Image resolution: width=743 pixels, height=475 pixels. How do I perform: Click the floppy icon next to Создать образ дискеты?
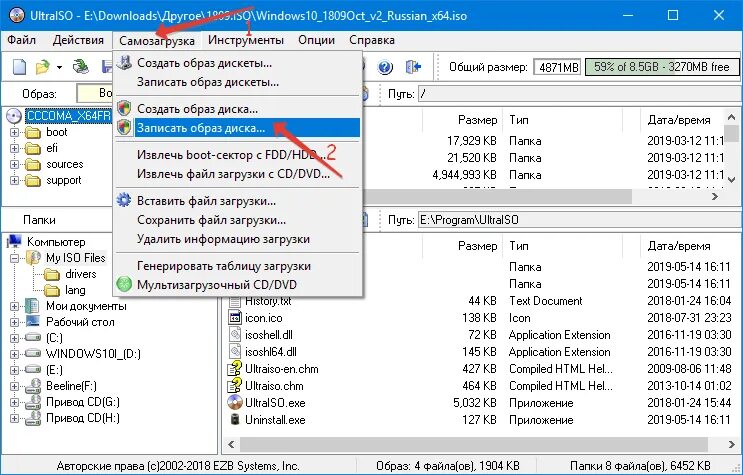[x=124, y=63]
